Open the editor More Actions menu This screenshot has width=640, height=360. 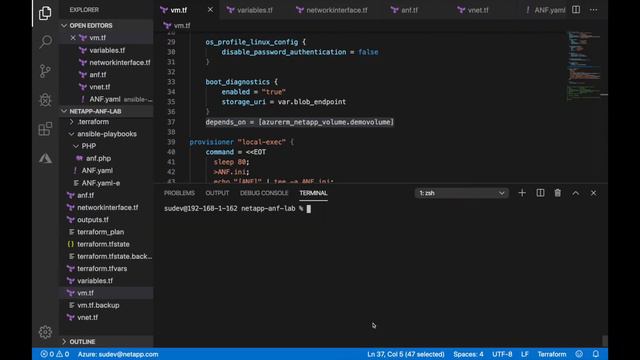[593, 10]
